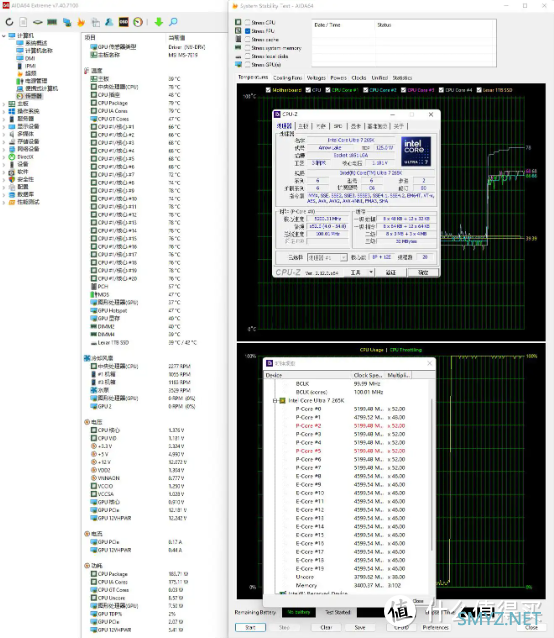The width and height of the screenshot is (554, 638).
Task: Click the magnifier search icon in toolbar
Action: [173, 22]
